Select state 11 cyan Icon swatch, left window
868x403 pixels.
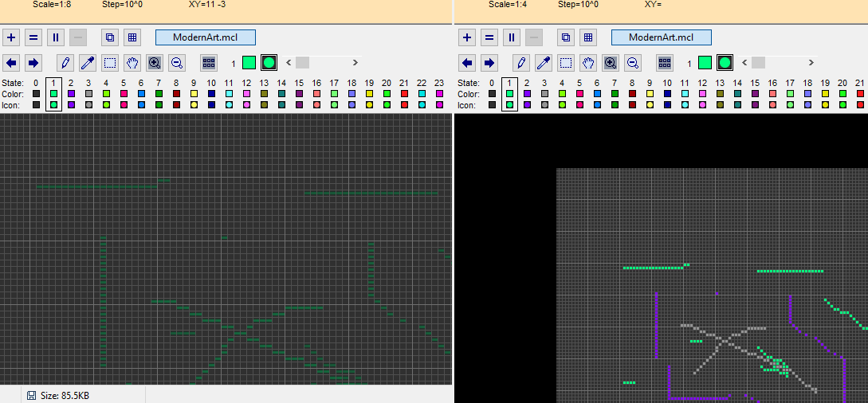pos(229,104)
